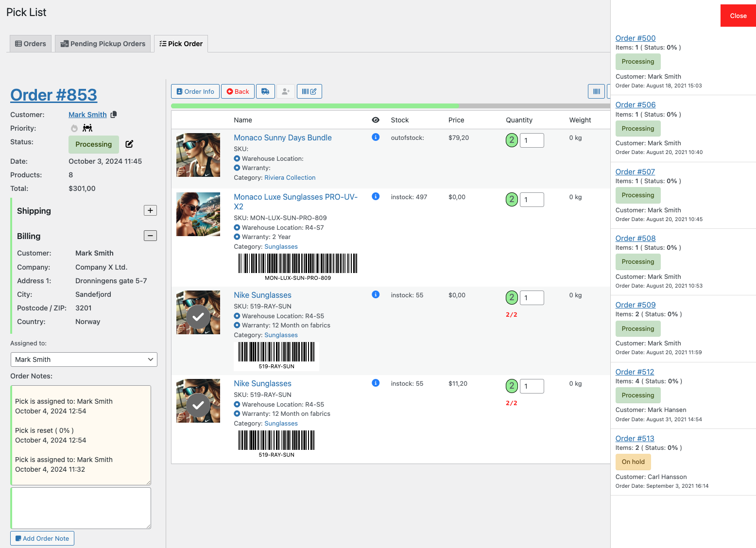The height and width of the screenshot is (548, 756).
Task: Click the info icon beside Monaco Sunny Days Bundle
Action: pyautogui.click(x=375, y=137)
